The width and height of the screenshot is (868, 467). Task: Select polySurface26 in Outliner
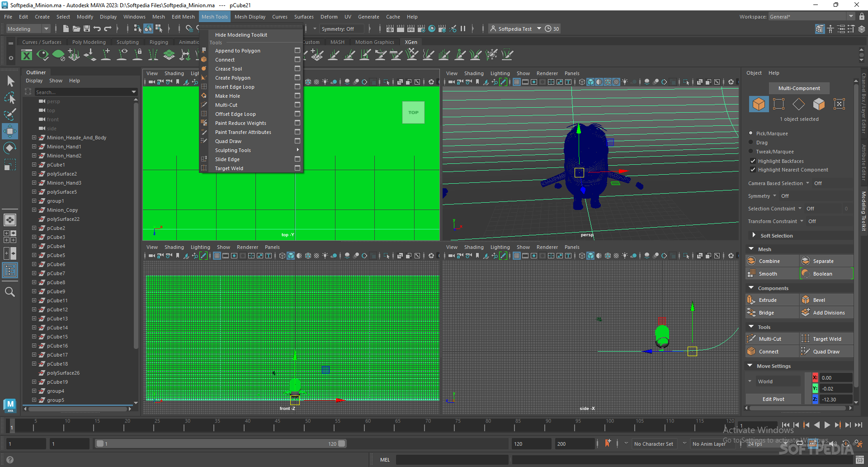point(63,373)
